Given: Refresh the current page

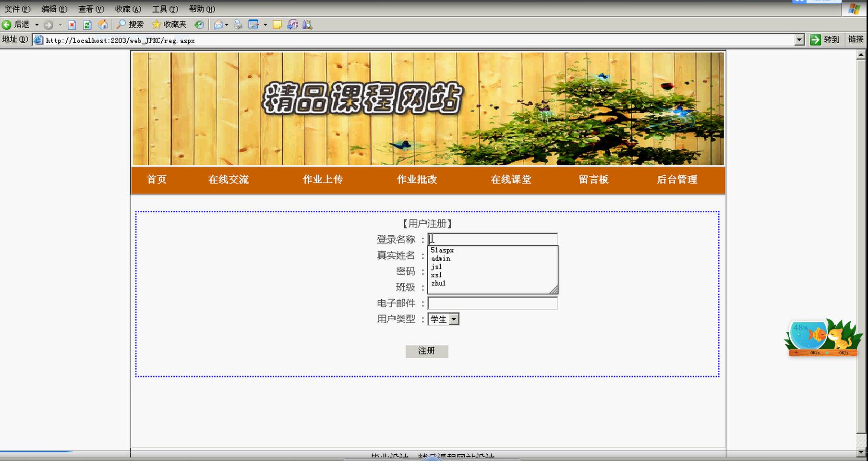Looking at the screenshot, I should click(87, 24).
